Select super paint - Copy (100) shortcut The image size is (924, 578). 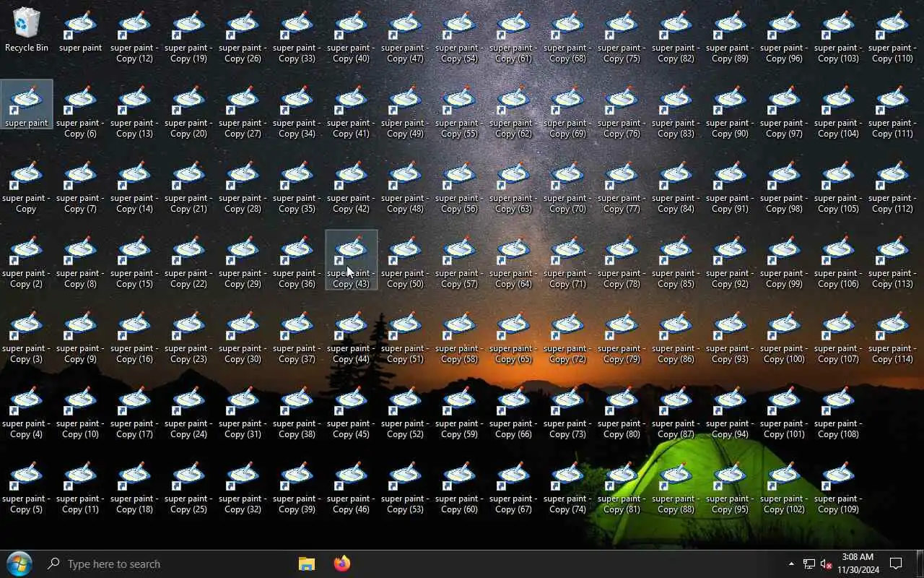[x=785, y=337]
